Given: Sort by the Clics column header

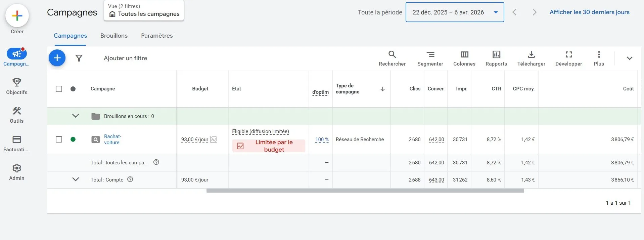Looking at the screenshot, I should tap(415, 89).
